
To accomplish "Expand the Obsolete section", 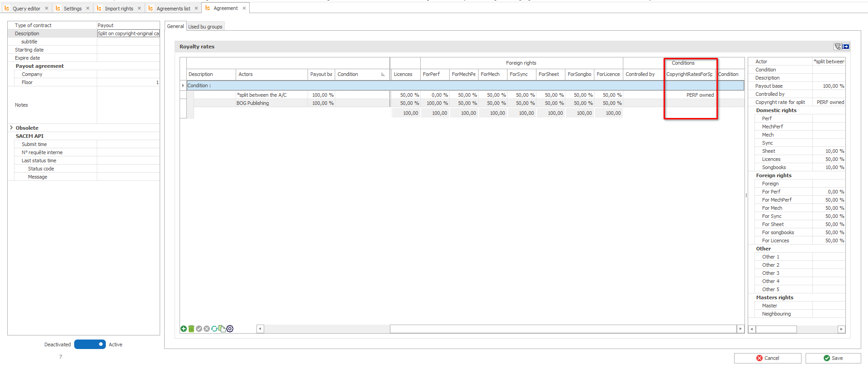I will [x=11, y=128].
